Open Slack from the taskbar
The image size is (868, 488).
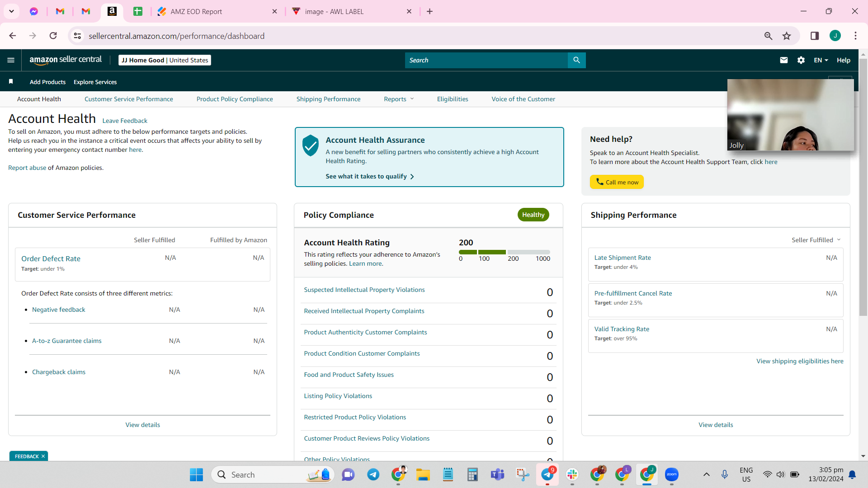572,474
